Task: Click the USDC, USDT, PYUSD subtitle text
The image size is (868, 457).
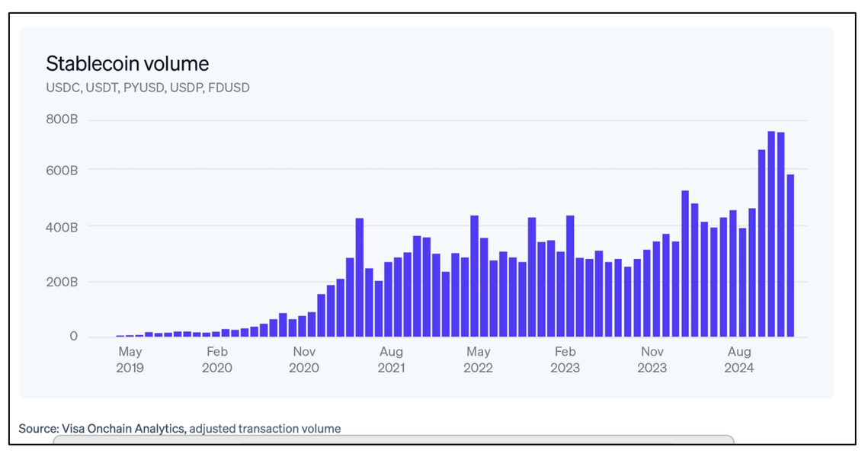Action: click(148, 88)
